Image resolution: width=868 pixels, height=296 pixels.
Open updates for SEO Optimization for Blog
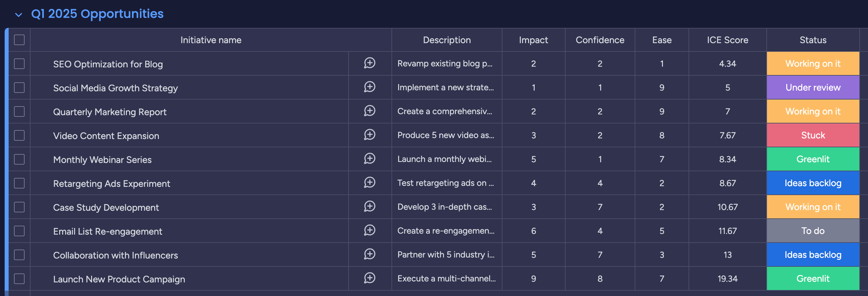click(x=370, y=63)
